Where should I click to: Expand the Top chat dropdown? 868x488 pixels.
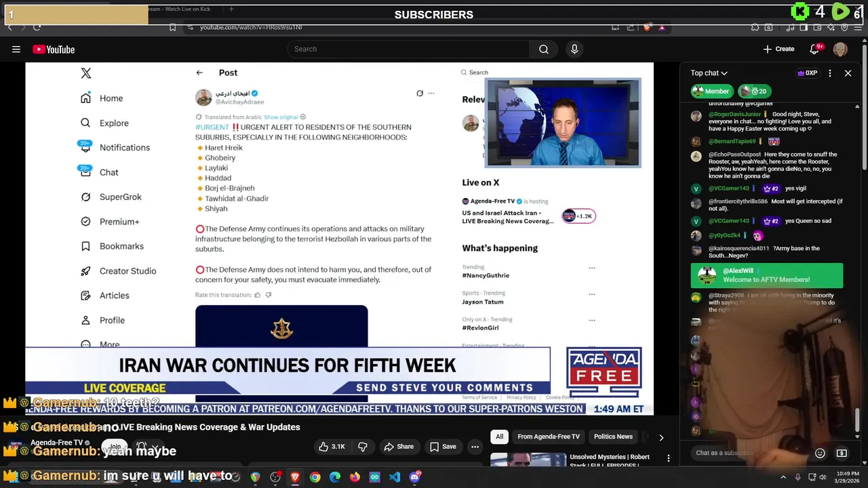click(x=709, y=73)
